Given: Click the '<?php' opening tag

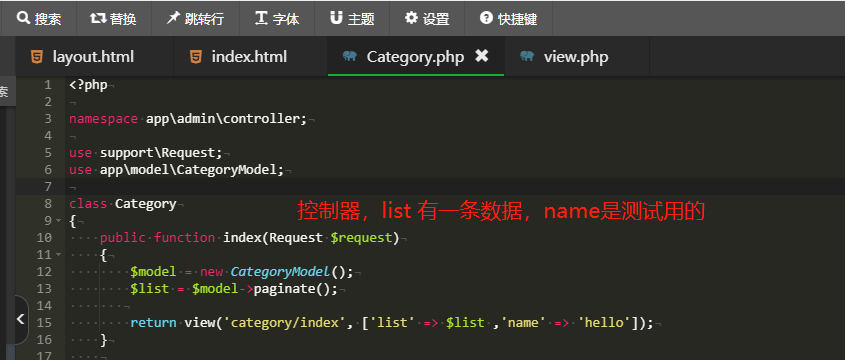Looking at the screenshot, I should tap(88, 85).
